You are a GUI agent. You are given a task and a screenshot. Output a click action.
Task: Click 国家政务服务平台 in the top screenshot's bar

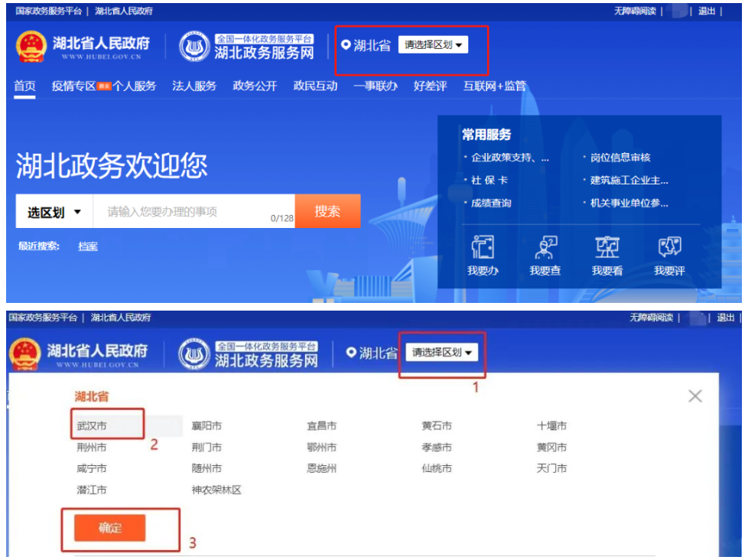tap(48, 11)
